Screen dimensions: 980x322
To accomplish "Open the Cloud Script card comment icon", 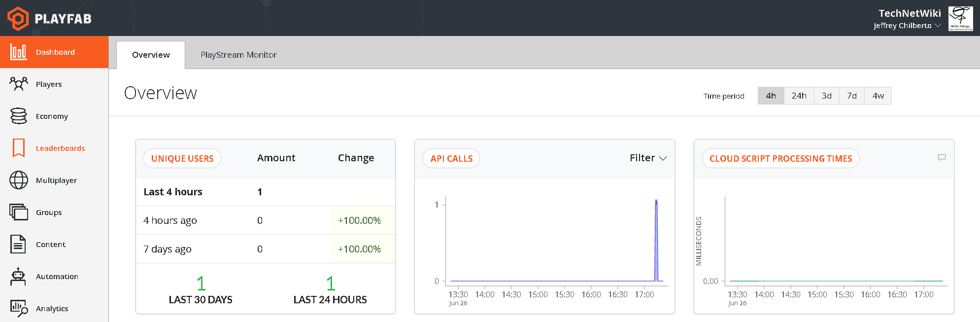I will point(942,157).
